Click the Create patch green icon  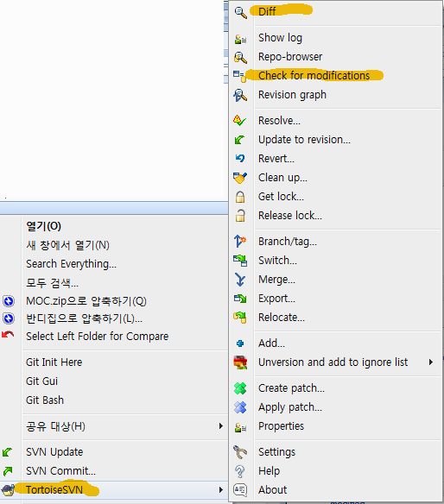point(240,388)
